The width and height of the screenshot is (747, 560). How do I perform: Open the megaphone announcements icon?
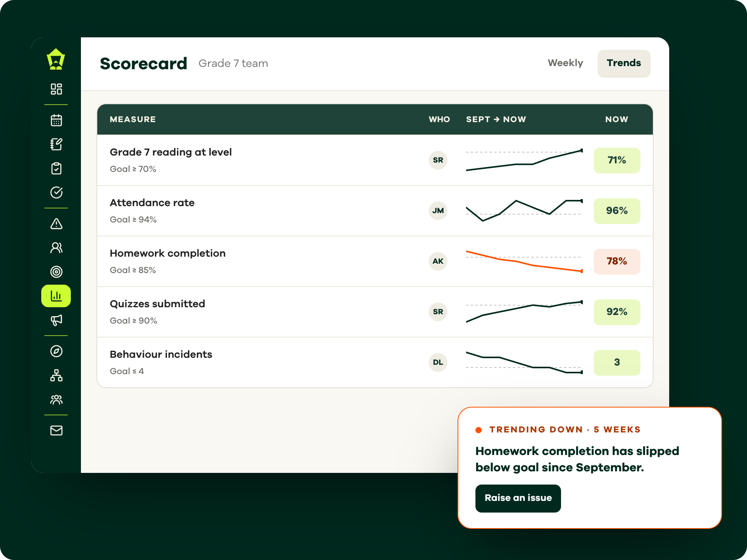[56, 320]
